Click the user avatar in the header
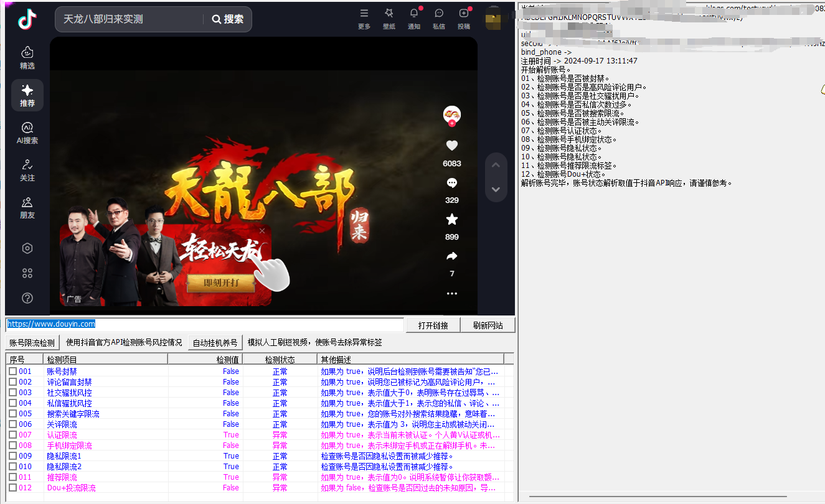The image size is (825, 504). tap(493, 17)
